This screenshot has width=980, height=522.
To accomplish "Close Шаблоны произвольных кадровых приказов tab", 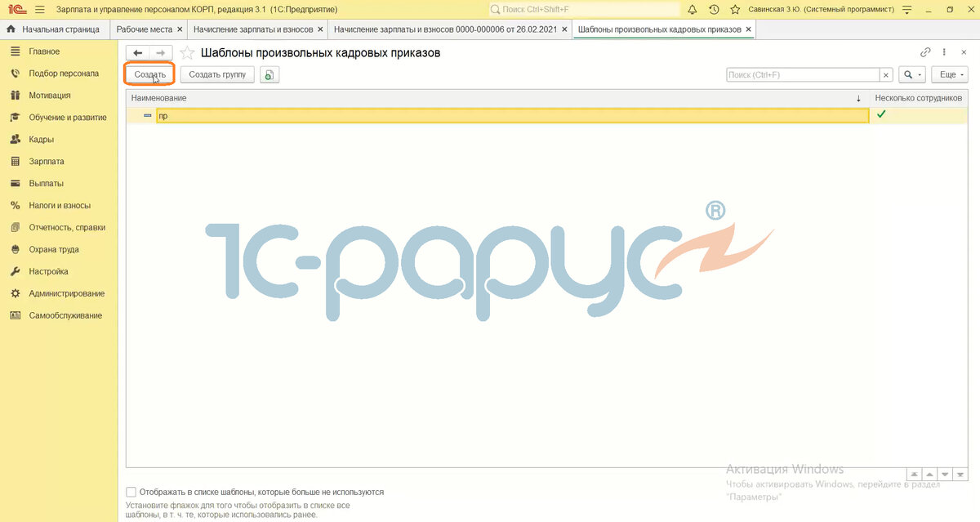I will point(748,29).
